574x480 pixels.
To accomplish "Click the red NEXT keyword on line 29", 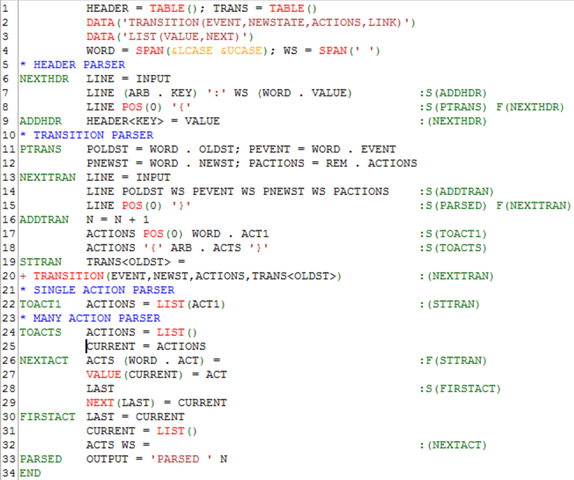I will [100, 403].
